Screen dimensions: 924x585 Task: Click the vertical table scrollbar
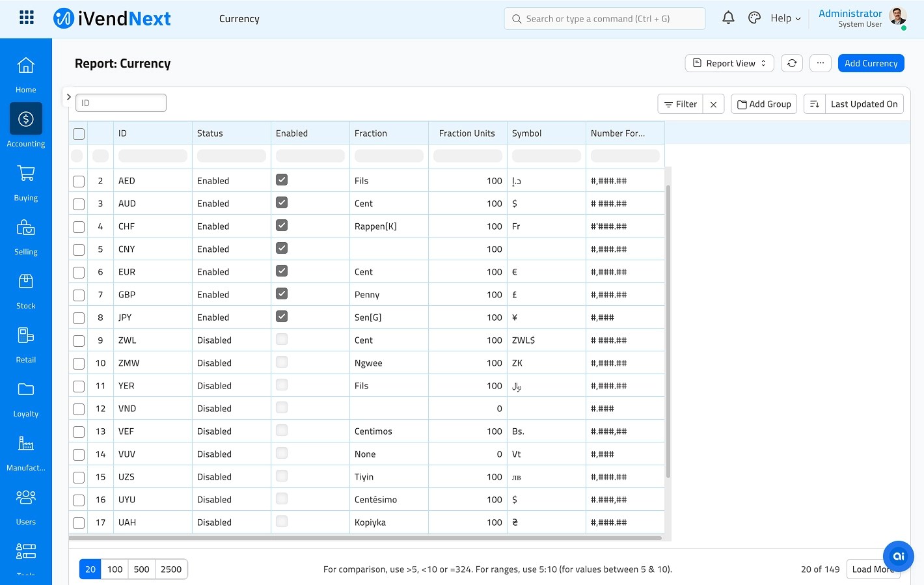(x=668, y=332)
